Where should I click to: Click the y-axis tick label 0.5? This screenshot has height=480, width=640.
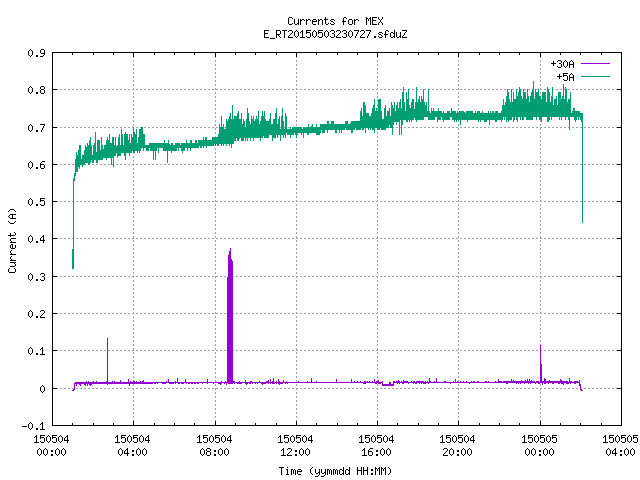[36, 202]
